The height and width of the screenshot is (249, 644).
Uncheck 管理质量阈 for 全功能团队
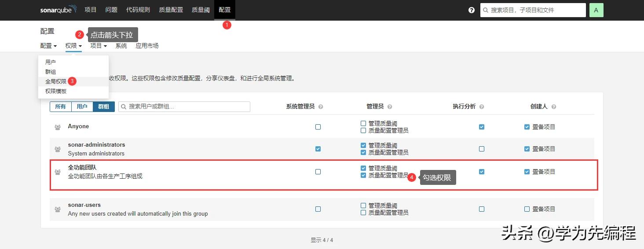[x=363, y=168]
